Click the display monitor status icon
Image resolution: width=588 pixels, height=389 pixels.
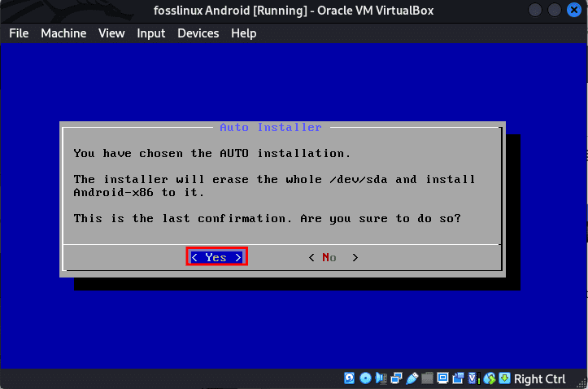click(x=443, y=378)
